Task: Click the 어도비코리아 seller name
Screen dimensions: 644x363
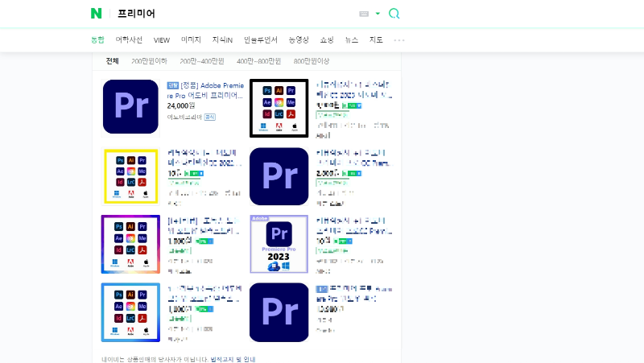Action: (184, 117)
